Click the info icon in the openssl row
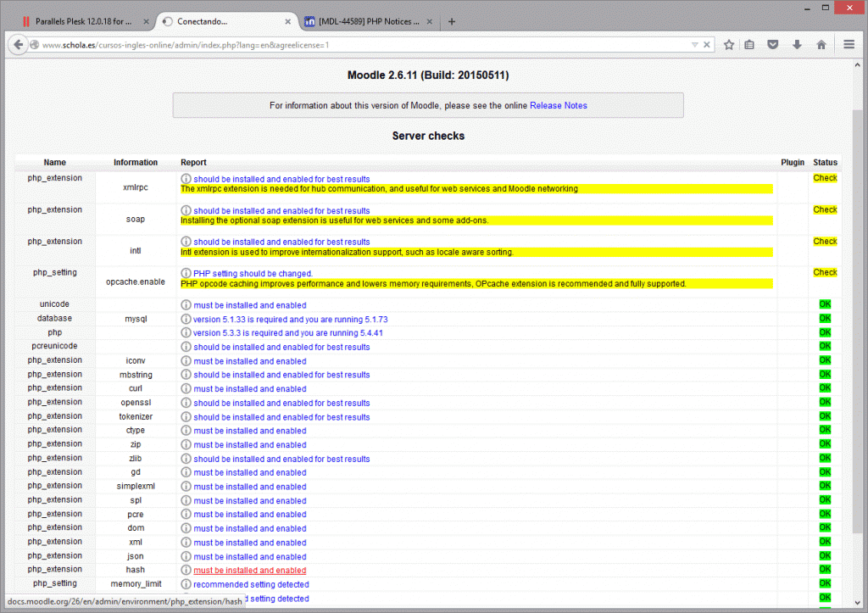The width and height of the screenshot is (868, 613). (x=186, y=403)
